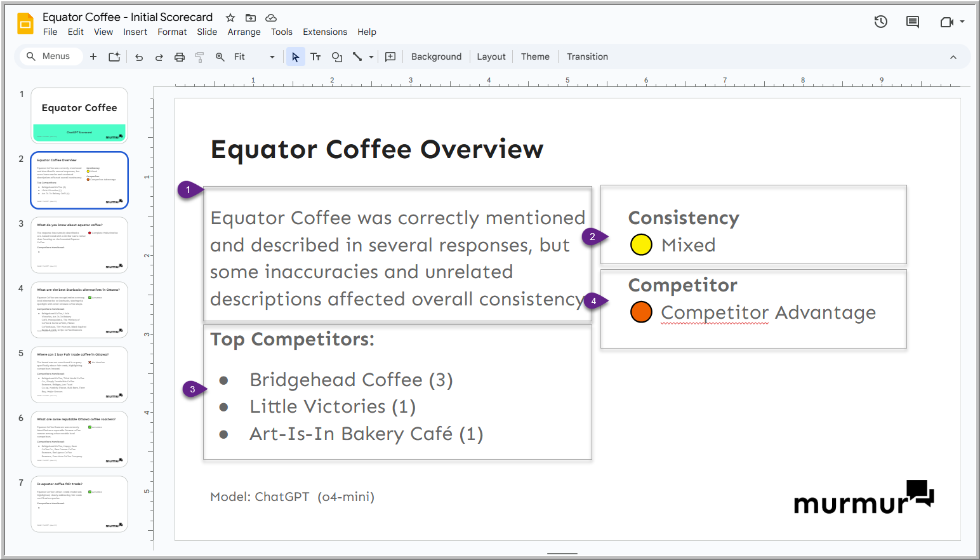Expand the line tool dropdown arrow
The image size is (980, 560).
(371, 57)
